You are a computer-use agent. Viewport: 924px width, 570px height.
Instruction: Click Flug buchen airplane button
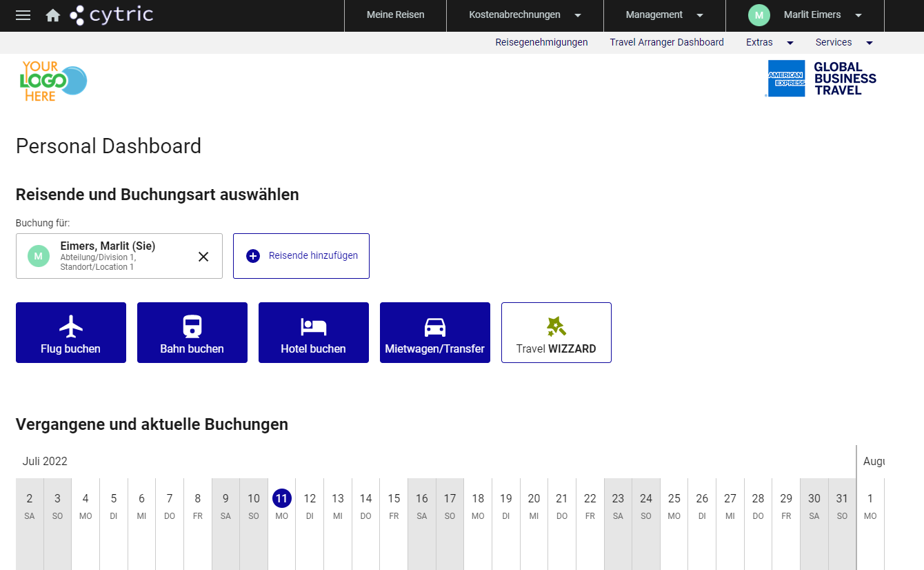[x=71, y=333]
